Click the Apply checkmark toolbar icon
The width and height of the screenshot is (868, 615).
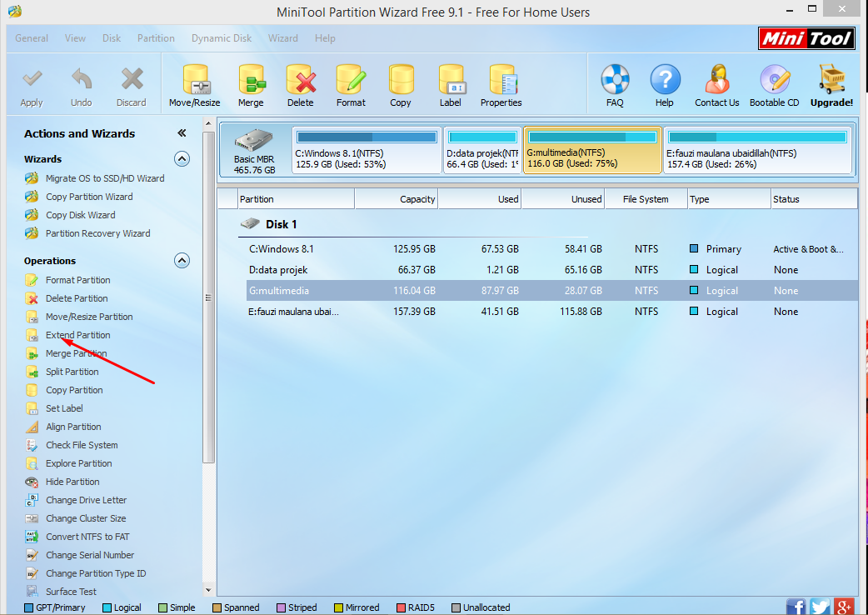pyautogui.click(x=32, y=79)
